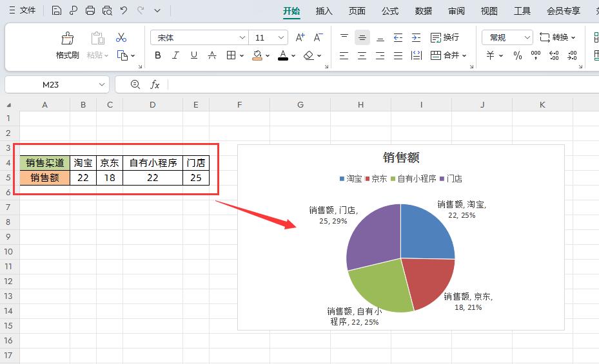Click the Eraser clear icon

(309, 55)
